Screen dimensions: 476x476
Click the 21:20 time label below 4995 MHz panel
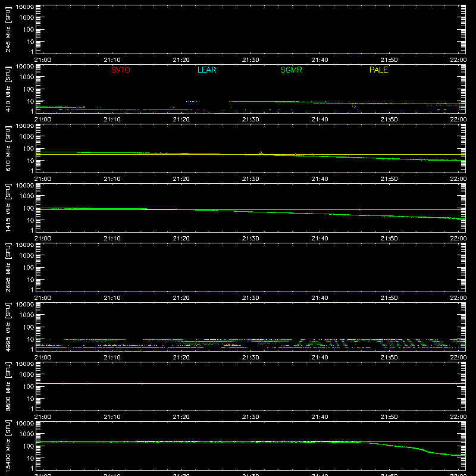(181, 358)
